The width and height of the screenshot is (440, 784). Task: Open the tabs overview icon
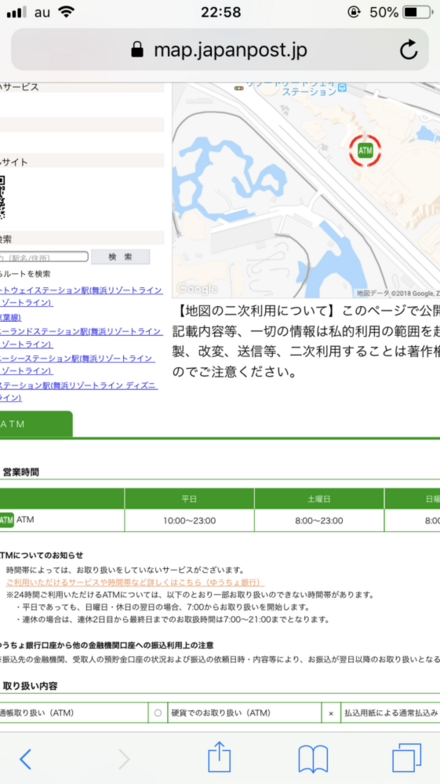pos(406,758)
